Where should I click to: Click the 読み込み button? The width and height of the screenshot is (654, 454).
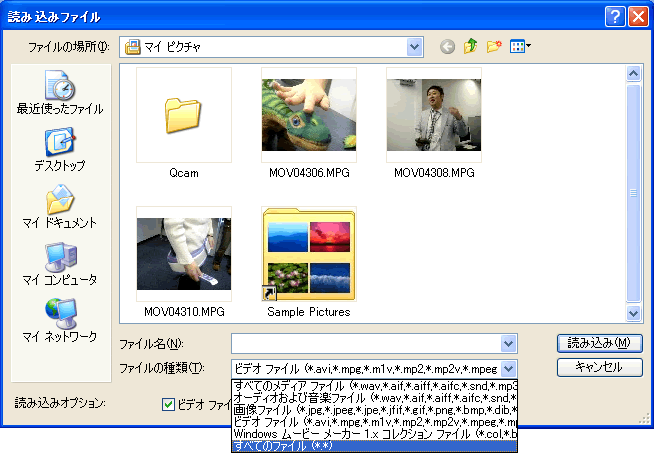599,342
